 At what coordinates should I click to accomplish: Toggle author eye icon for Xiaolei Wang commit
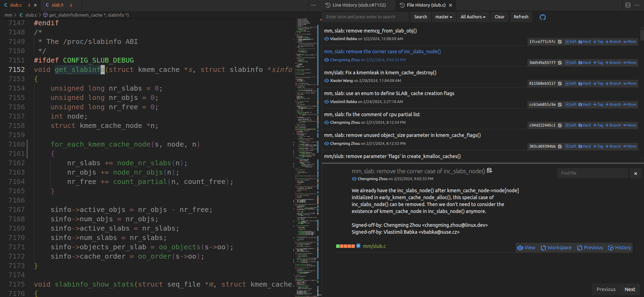click(326, 81)
